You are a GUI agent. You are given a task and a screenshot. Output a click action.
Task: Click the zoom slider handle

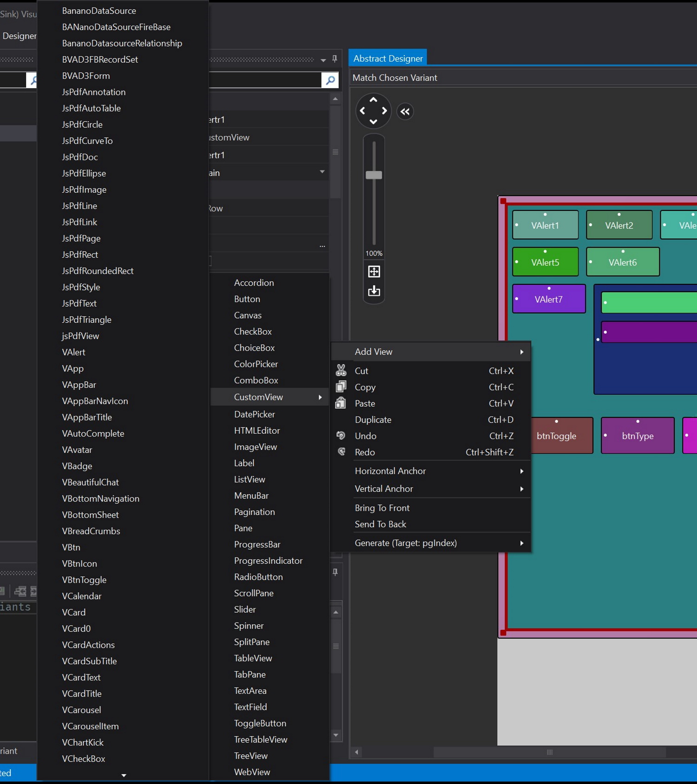click(x=374, y=175)
